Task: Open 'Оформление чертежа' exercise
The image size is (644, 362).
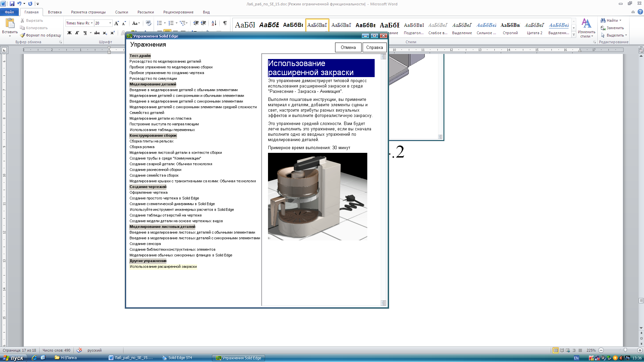Action: tap(149, 192)
